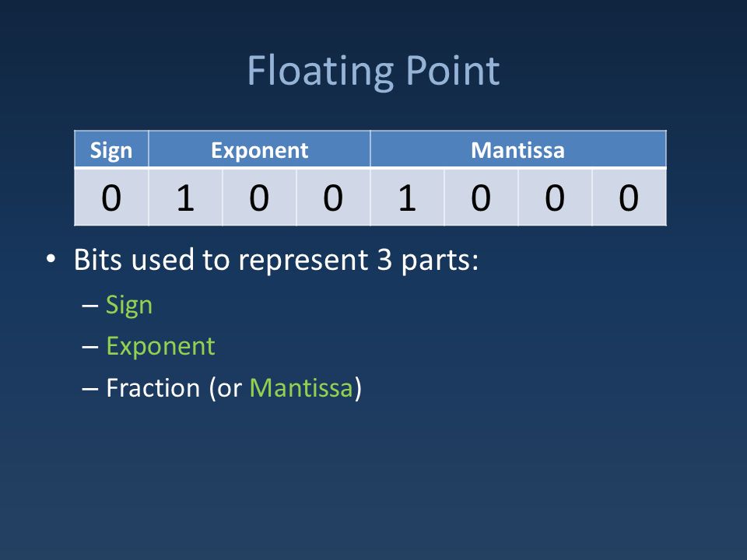
Task: Click the Floating Point slide title
Action: [x=373, y=72]
